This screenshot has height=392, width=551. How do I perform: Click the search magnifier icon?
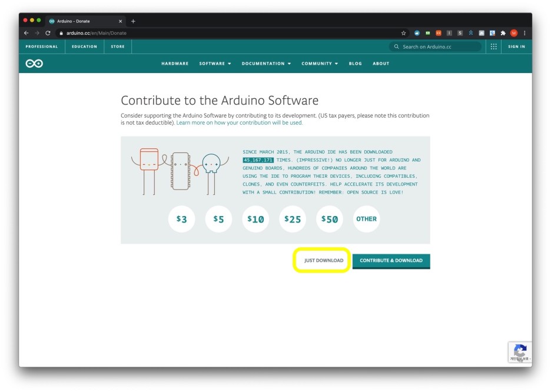[396, 46]
